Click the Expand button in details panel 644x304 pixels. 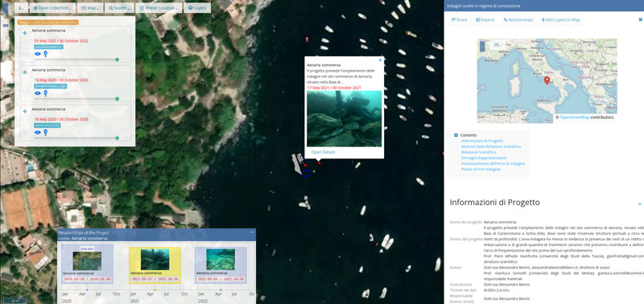coord(485,19)
